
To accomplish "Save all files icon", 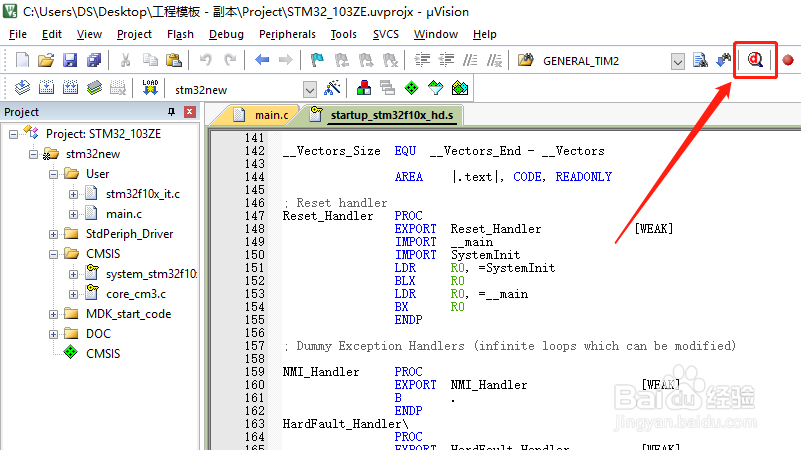I will [94, 60].
